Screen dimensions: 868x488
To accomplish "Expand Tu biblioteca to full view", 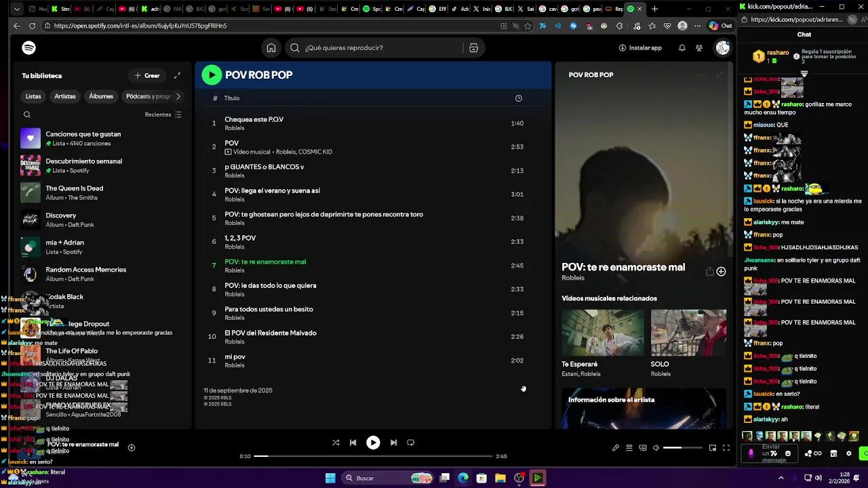I will tap(177, 76).
